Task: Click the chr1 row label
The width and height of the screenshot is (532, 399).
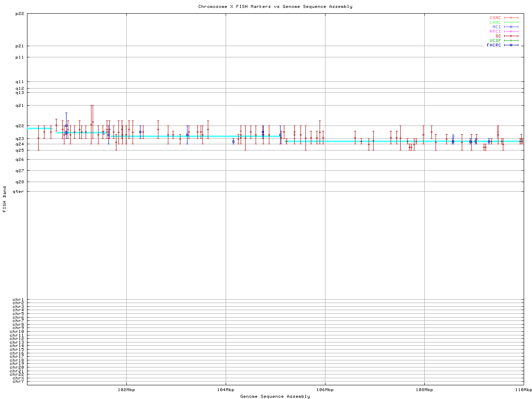Action: pos(18,300)
